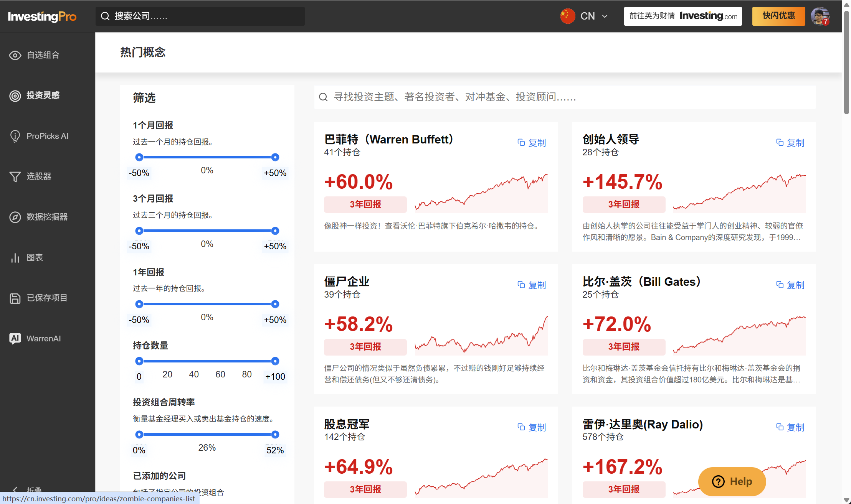This screenshot has width=851, height=504.
Task: Open the Help assistant bubble
Action: [732, 481]
